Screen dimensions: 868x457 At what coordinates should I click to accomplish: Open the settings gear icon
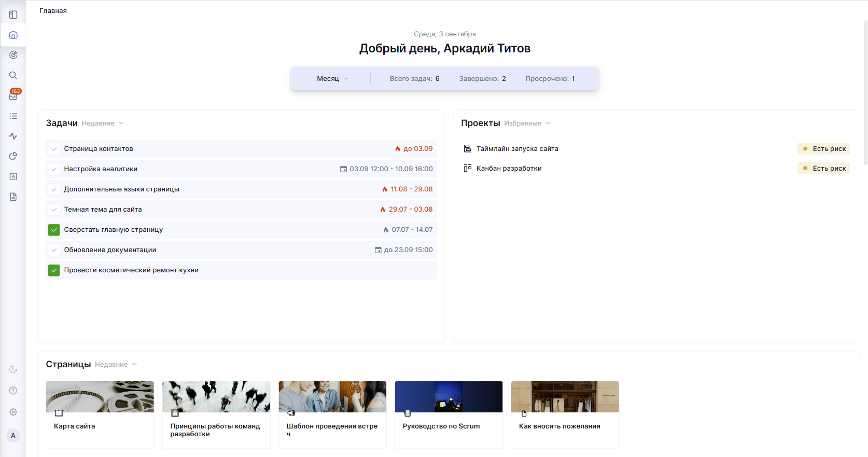tap(13, 412)
